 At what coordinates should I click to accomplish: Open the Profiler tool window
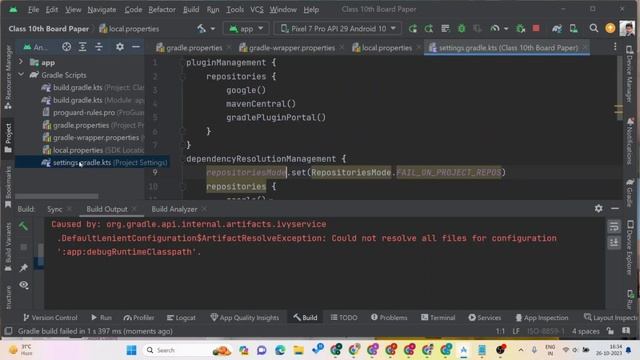tap(139, 318)
